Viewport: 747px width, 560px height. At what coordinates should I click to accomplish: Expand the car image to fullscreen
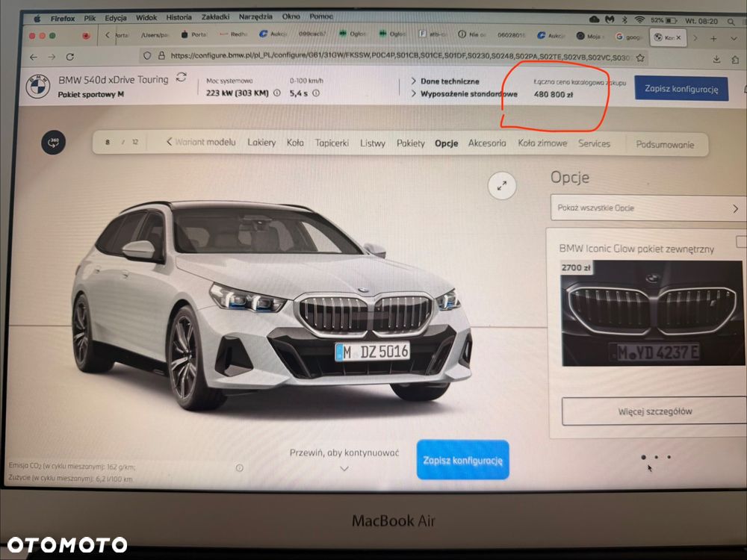pyautogui.click(x=502, y=186)
